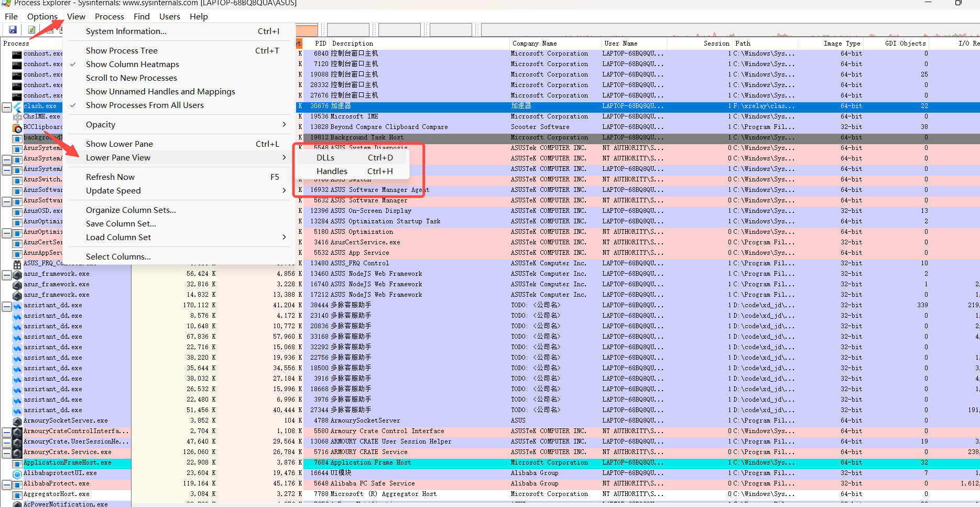Click the Save toolbar icon
Viewport: 980px width, 507px height.
[x=13, y=30]
